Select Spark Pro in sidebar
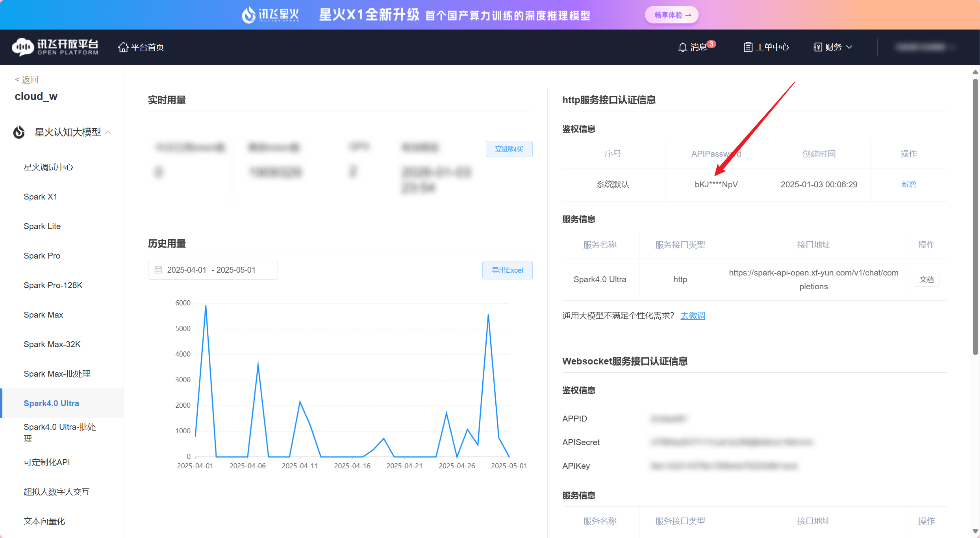 42,256
